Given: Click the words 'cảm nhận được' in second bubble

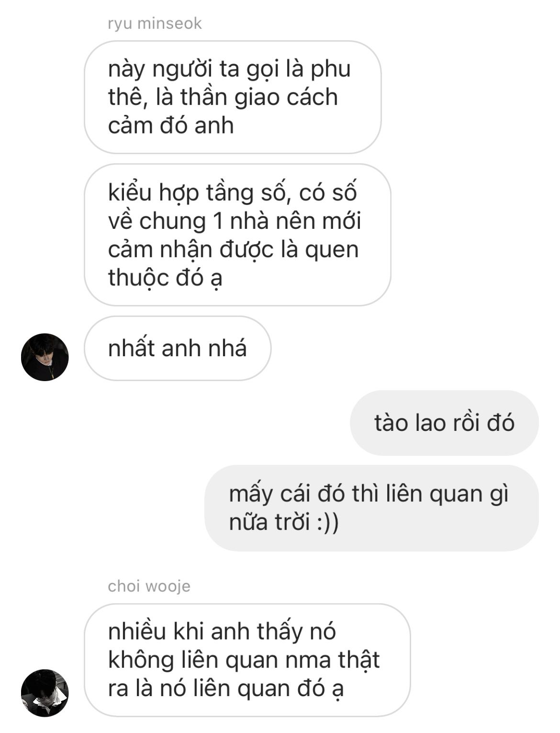Looking at the screenshot, I should (x=191, y=250).
